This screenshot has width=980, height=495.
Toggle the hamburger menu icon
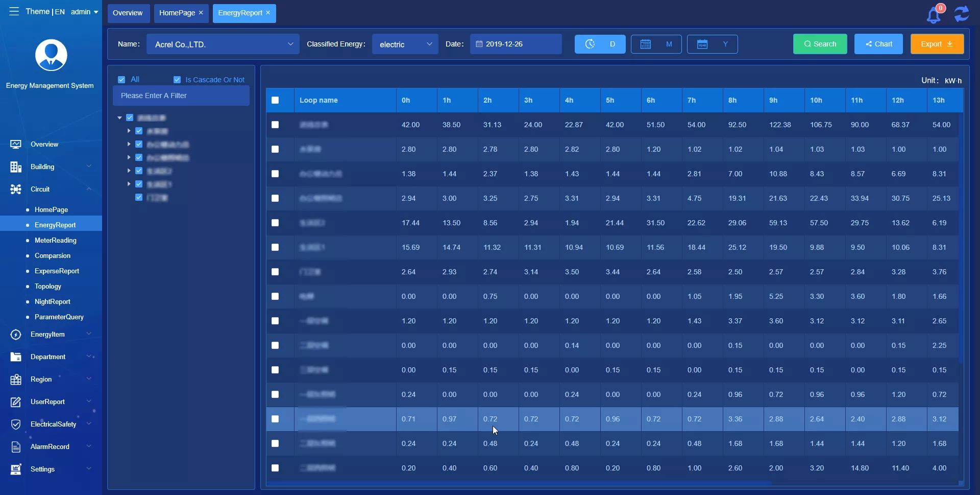pos(14,11)
